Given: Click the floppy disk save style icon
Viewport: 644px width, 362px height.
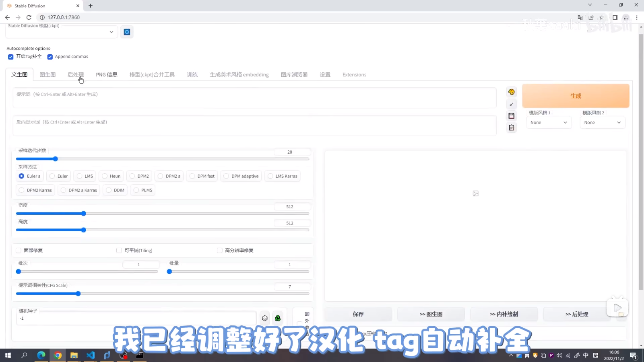Looking at the screenshot, I should tap(512, 116).
